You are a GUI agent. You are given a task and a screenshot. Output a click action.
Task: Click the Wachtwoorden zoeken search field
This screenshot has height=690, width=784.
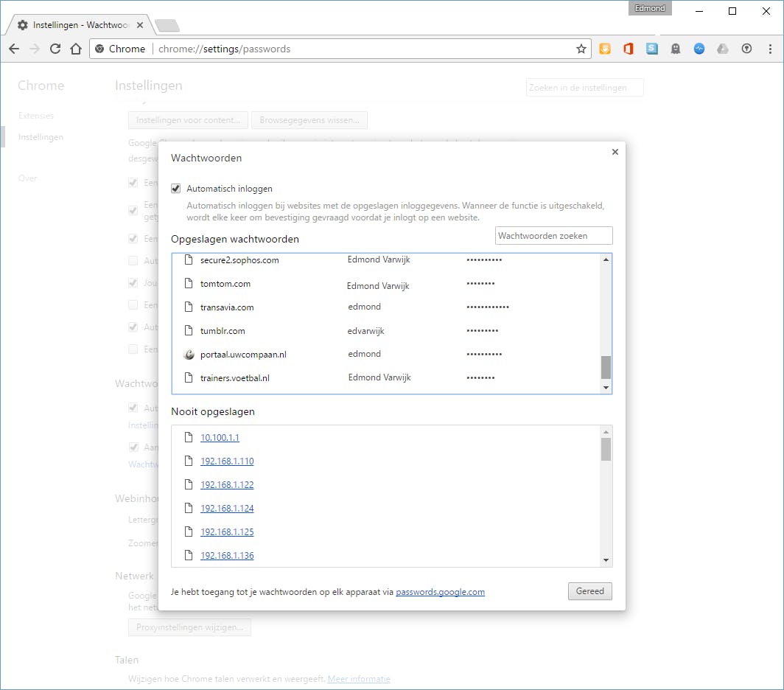(553, 236)
